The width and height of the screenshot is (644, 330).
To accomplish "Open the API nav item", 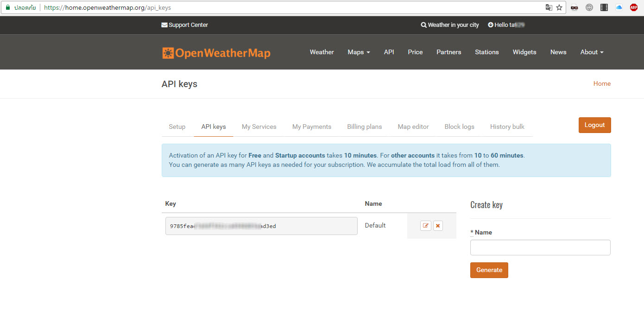I will coord(389,52).
